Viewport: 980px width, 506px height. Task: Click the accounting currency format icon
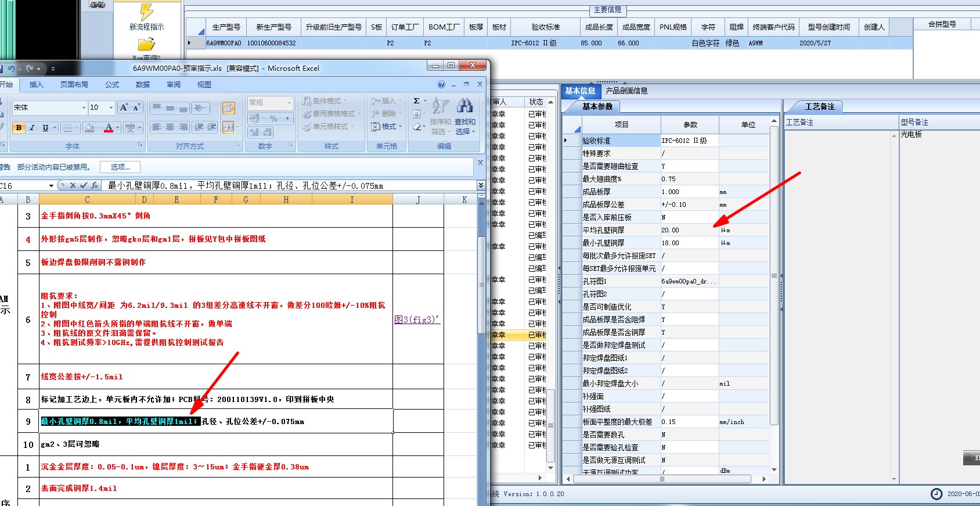click(x=254, y=119)
